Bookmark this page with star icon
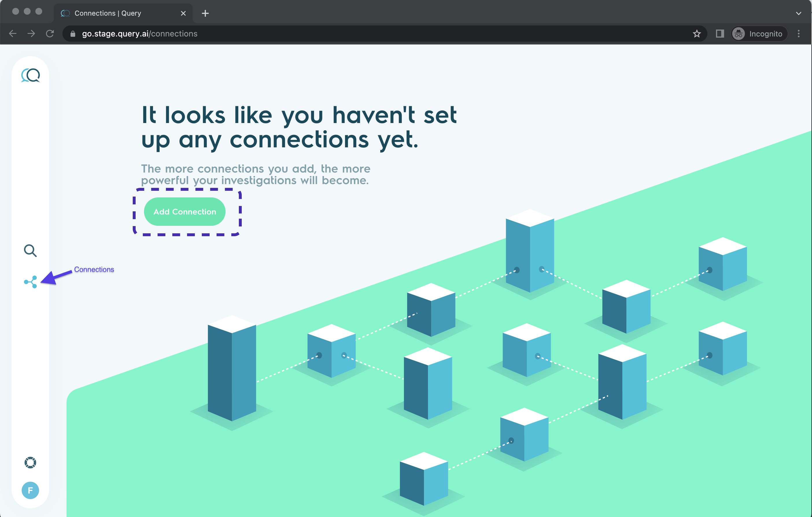Screen dimensions: 812x517 tap(697, 34)
